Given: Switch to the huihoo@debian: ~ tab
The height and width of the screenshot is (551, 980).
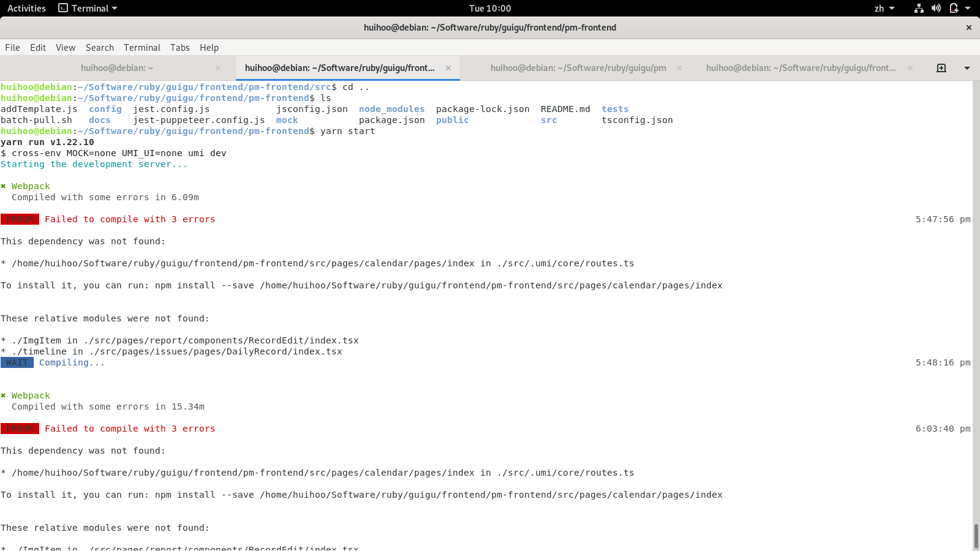Looking at the screenshot, I should coord(117,68).
